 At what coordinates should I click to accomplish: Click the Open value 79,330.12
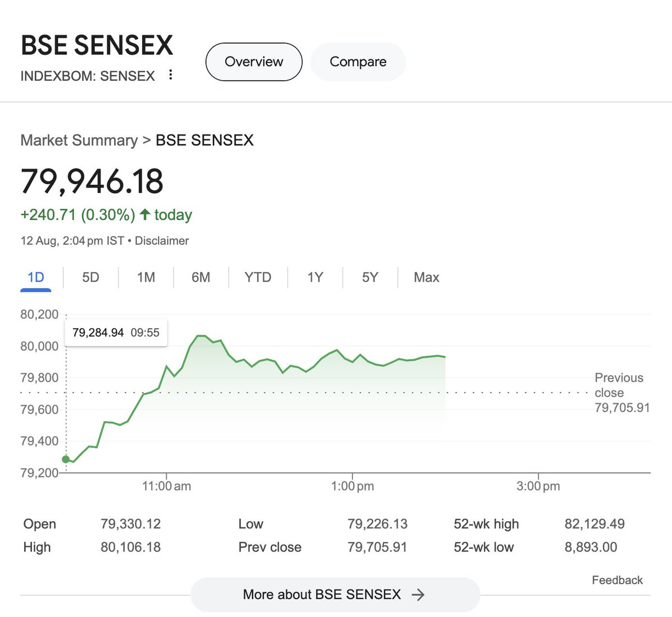tap(130, 524)
